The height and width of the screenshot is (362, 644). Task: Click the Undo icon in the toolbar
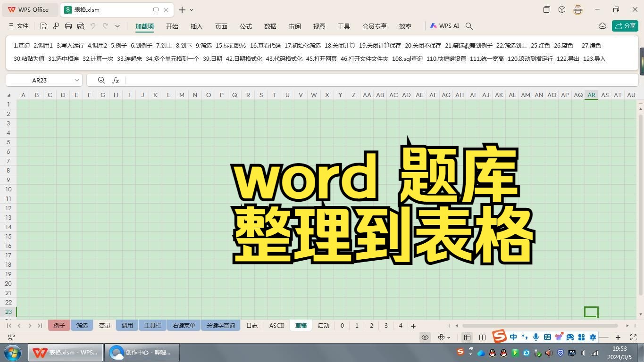[93, 26]
